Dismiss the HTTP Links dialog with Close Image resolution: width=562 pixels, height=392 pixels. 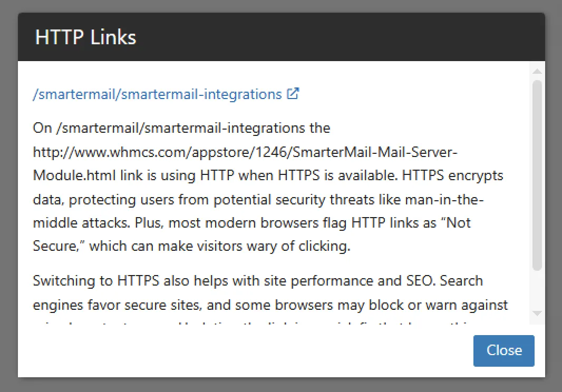pos(503,350)
